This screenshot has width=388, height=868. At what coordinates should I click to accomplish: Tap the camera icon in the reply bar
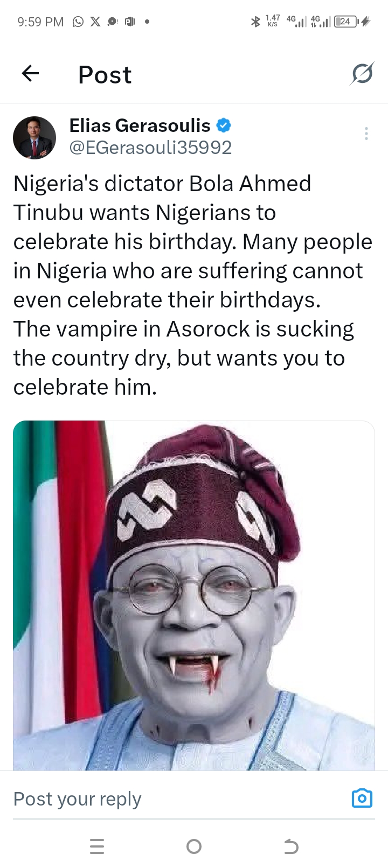click(x=362, y=798)
